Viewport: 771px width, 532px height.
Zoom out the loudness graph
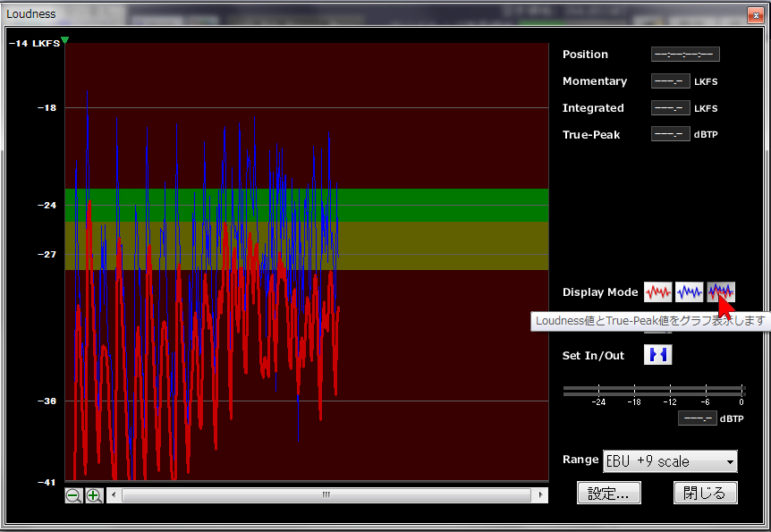coord(74,495)
